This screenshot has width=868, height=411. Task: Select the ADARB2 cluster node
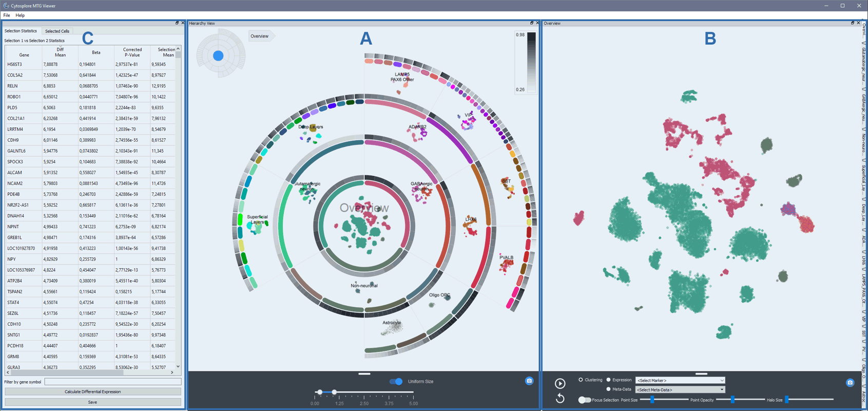pos(418,132)
